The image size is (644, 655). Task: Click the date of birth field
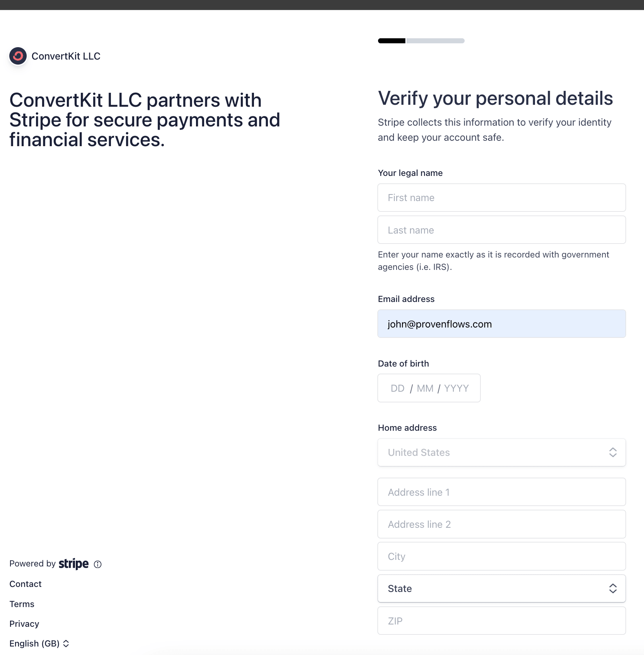429,388
